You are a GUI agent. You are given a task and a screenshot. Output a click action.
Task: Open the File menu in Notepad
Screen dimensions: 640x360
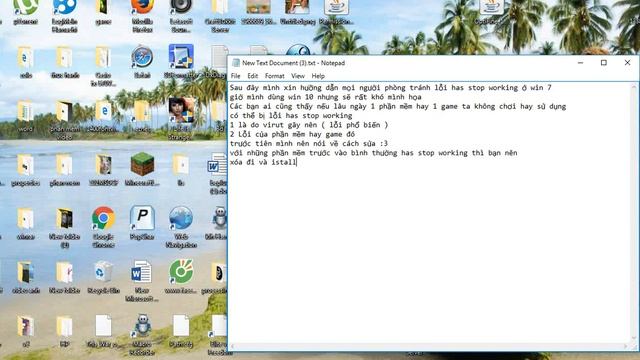[x=236, y=76]
